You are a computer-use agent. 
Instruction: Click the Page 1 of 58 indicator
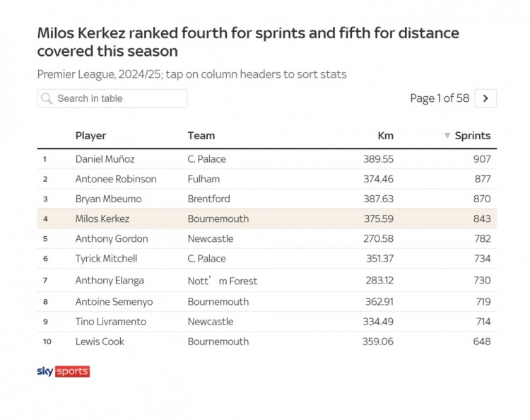(x=440, y=98)
